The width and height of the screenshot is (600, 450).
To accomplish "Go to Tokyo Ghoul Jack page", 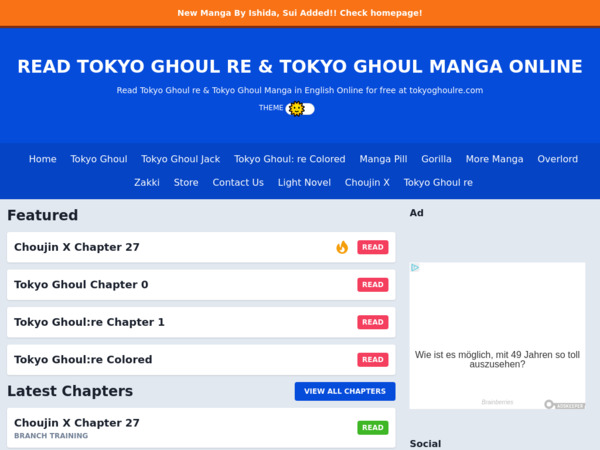I will pyautogui.click(x=180, y=159).
